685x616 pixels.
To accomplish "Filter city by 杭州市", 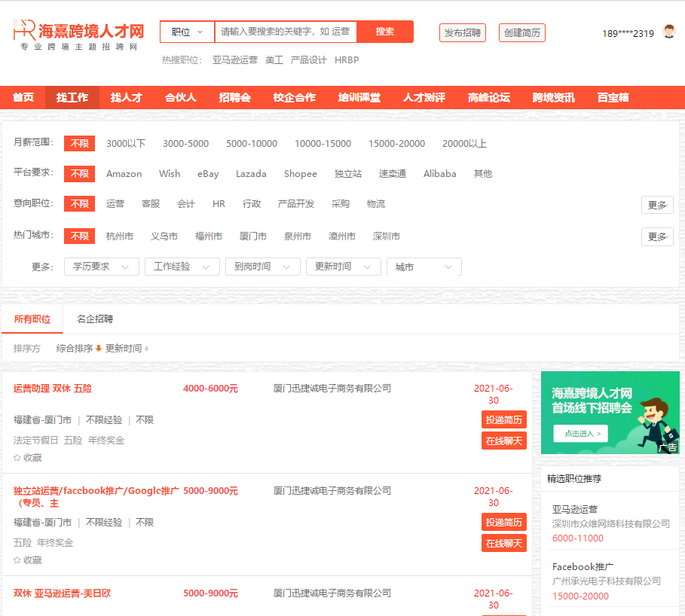I will (120, 236).
